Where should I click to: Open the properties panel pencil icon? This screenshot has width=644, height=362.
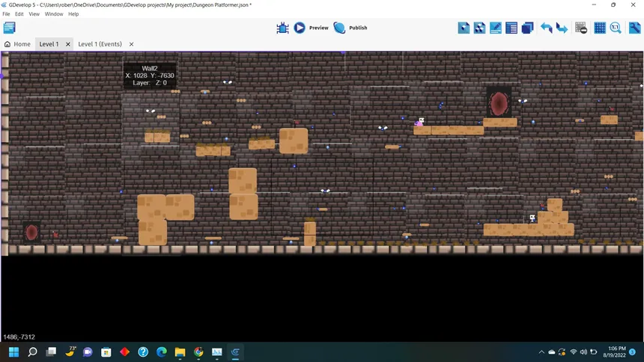(x=495, y=28)
